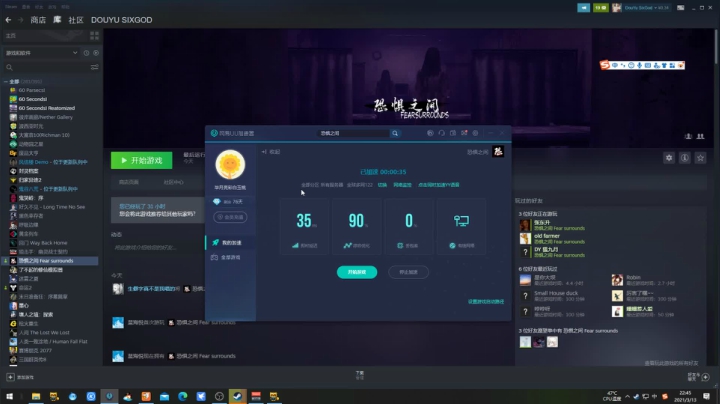Screen dimensions: 720x404
Task: Select 恐惧之间 Fear surrounds in library list
Action: (x=50, y=261)
